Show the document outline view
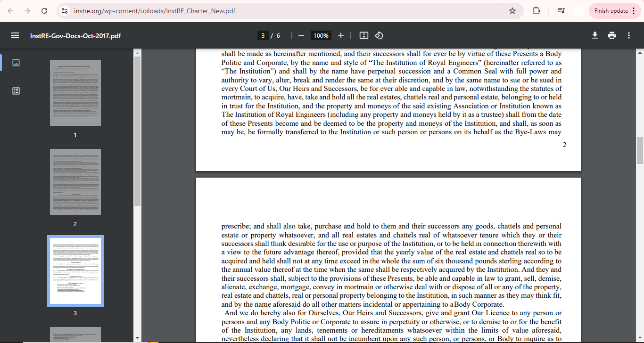Screen dimensions: 644x343 (16, 91)
